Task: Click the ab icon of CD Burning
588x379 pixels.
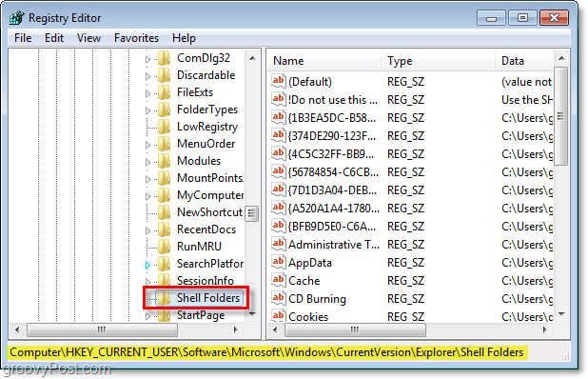Action: 278,298
